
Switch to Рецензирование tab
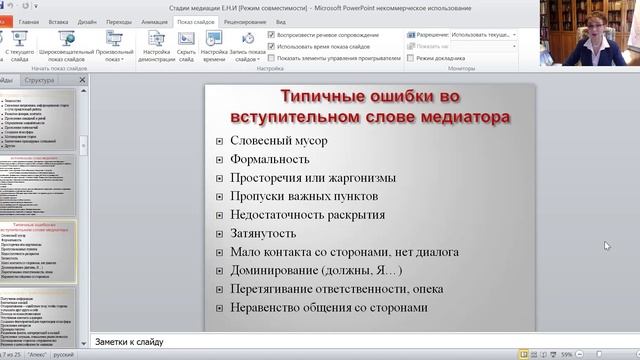[245, 22]
